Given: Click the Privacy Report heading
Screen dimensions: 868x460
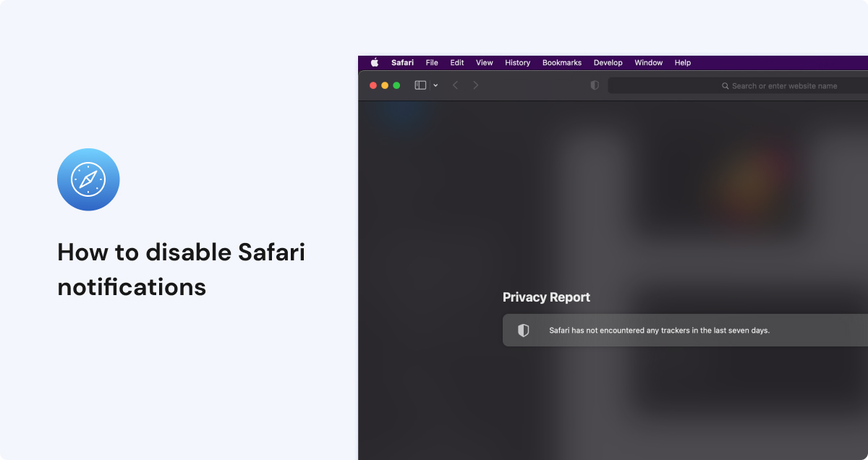Looking at the screenshot, I should pos(546,297).
